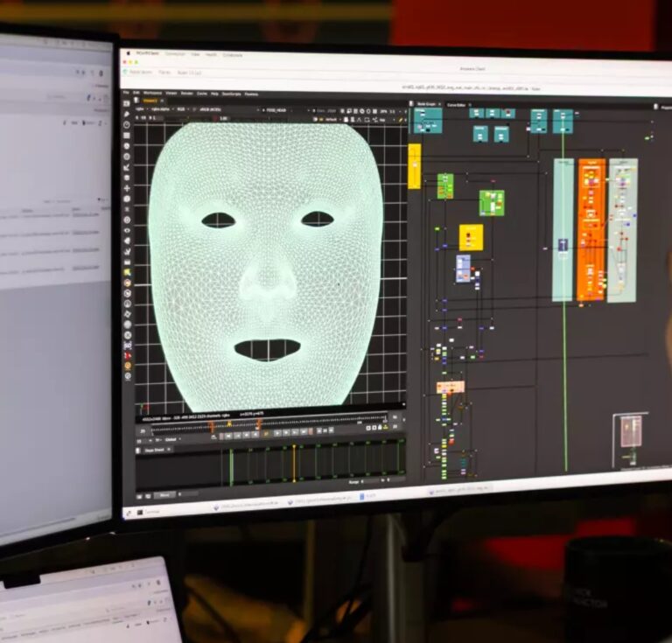Open the Apple menu icon
Viewport: 672px width, 643px height.
coord(128,53)
